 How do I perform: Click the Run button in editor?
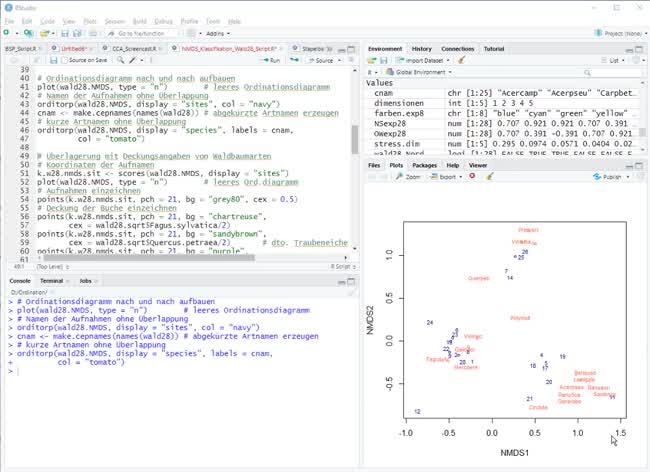point(270,61)
